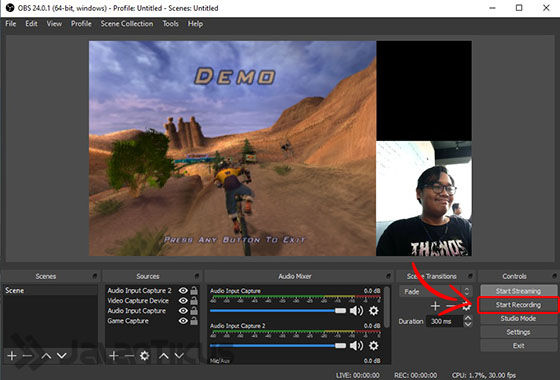Viewport: 560px width, 380px height.
Task: Open source properties gear in Sources panel
Action: coord(145,356)
